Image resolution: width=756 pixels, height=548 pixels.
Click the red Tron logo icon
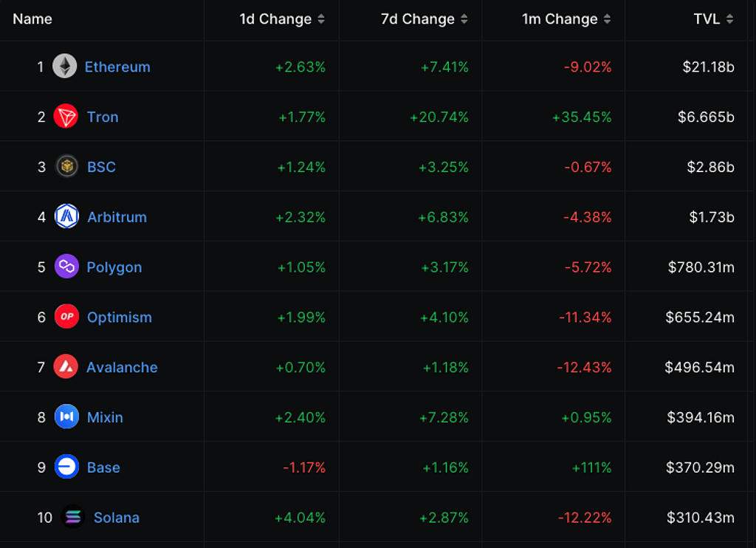click(66, 117)
